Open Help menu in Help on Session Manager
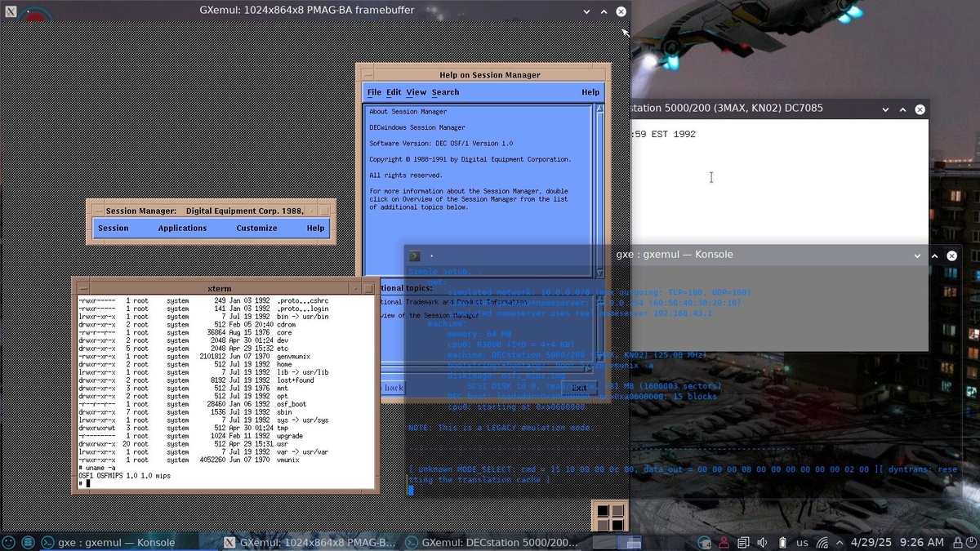The height and width of the screenshot is (551, 980). point(590,92)
